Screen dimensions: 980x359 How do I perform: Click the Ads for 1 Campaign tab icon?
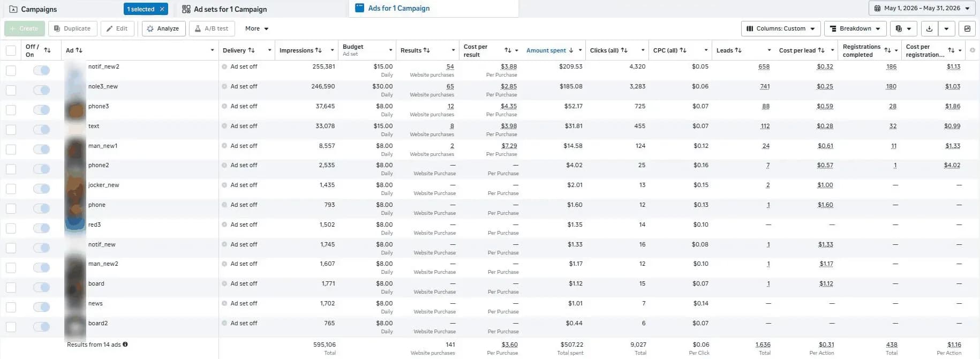tap(359, 8)
